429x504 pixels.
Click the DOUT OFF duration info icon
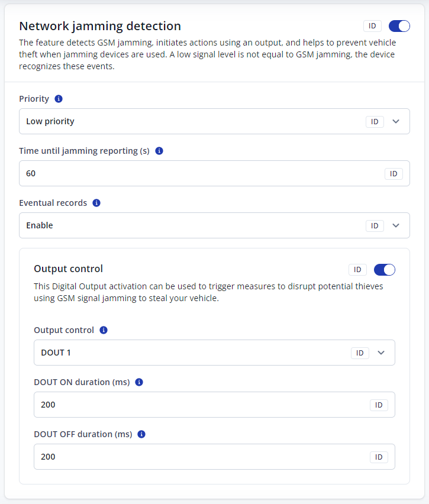coord(141,434)
